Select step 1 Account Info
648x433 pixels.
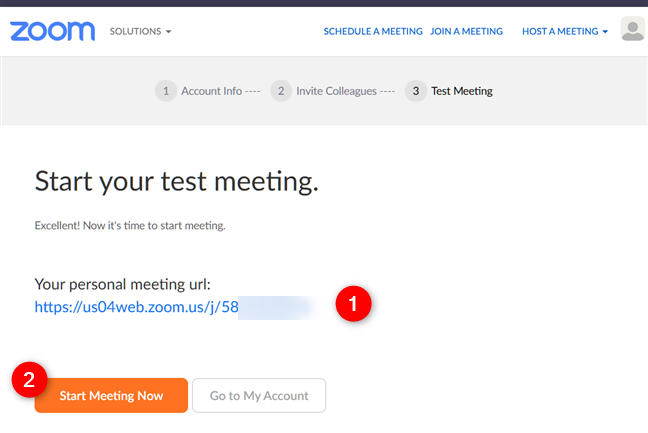coord(207,91)
